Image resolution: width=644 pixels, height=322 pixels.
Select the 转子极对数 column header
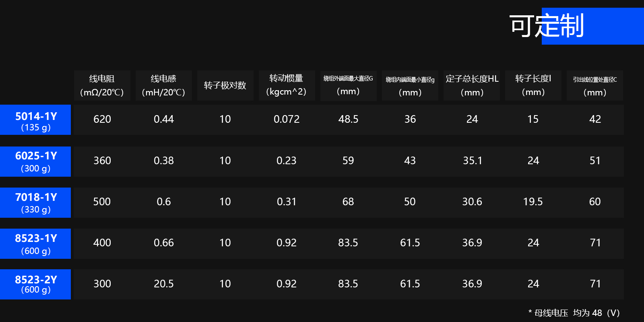click(225, 85)
